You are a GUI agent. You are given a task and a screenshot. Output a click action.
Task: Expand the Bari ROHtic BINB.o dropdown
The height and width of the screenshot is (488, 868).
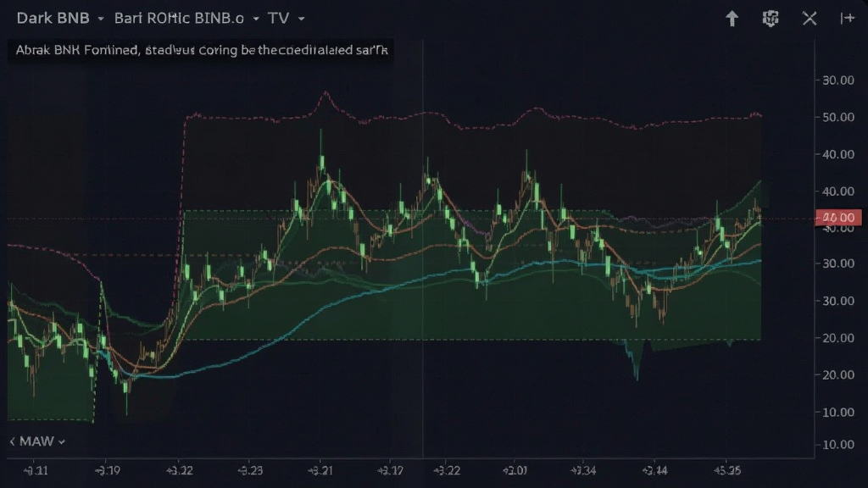coord(187,19)
